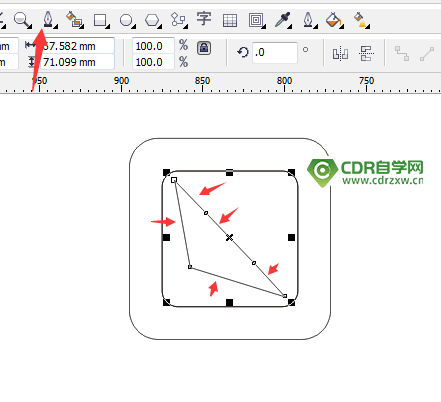Select the Polygon tool
The height and width of the screenshot is (402, 441).
(x=152, y=20)
